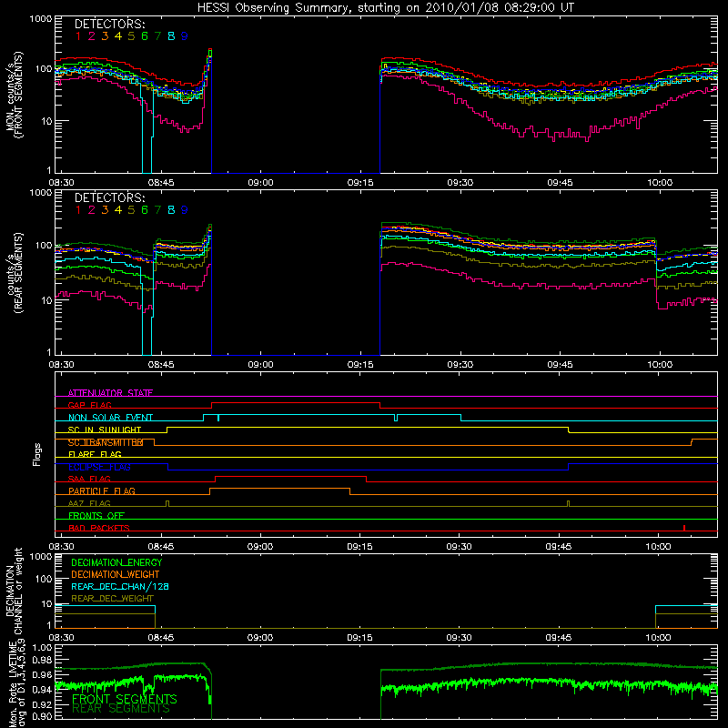
Task: Pick detector 3 in the rear segments legend
Action: pyautogui.click(x=105, y=210)
